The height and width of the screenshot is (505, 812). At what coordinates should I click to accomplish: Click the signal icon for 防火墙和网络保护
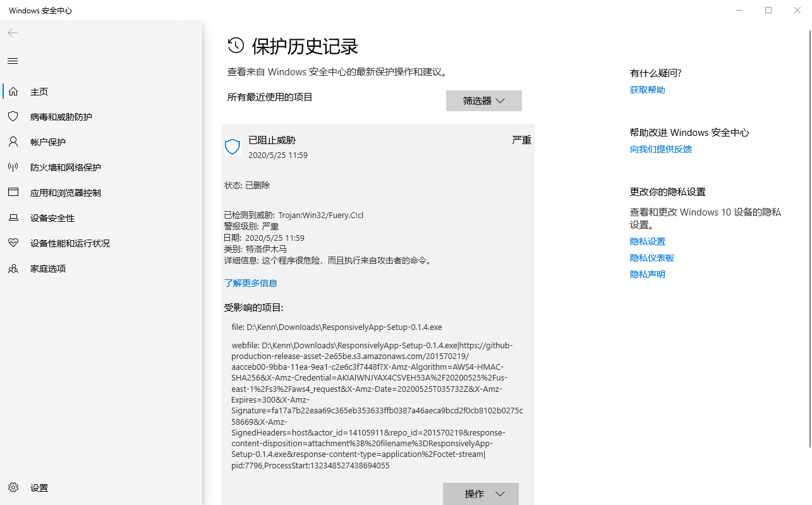coord(13,167)
